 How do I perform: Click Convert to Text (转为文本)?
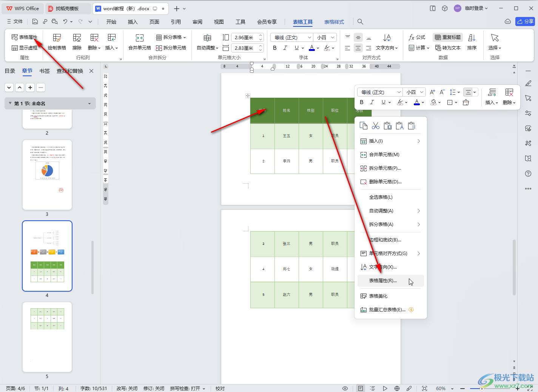point(448,48)
